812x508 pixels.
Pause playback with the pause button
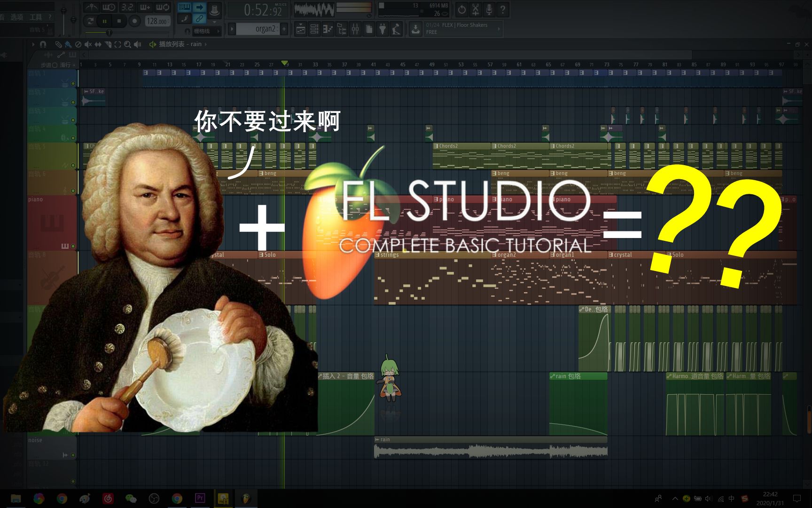(x=104, y=21)
